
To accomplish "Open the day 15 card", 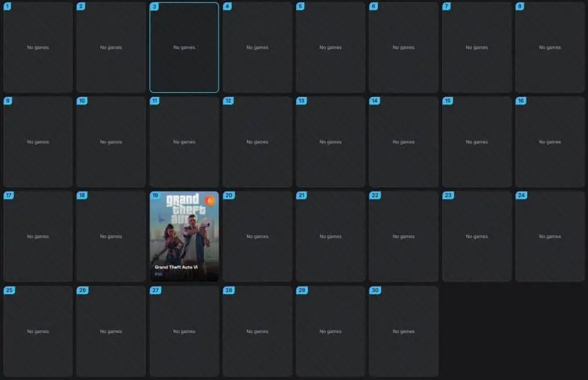I will pyautogui.click(x=477, y=142).
